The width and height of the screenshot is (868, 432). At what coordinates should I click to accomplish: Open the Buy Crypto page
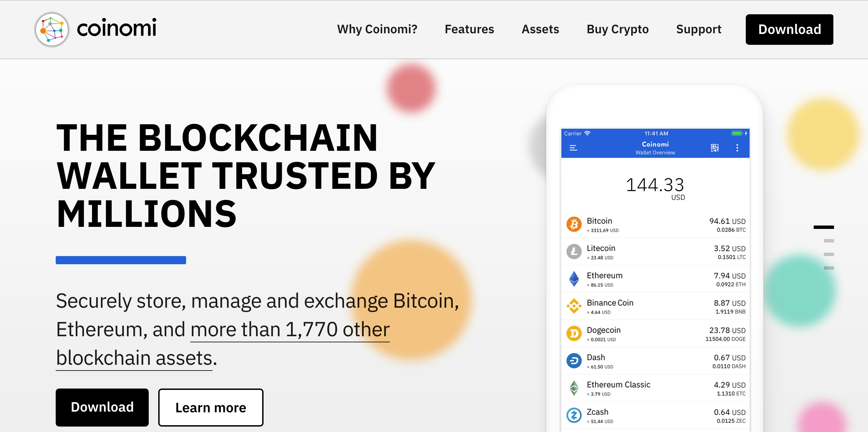[617, 29]
